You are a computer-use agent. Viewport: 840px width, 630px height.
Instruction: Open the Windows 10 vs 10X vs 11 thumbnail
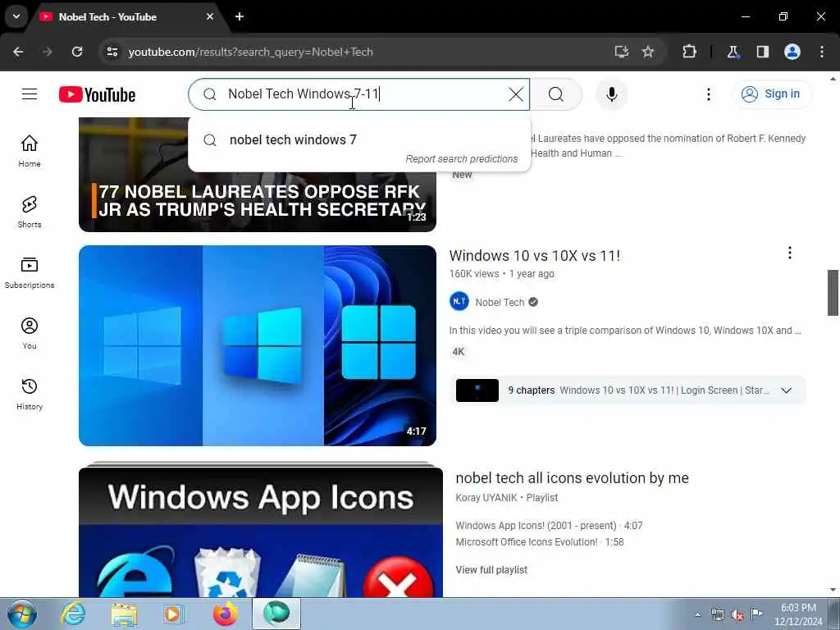(x=257, y=345)
